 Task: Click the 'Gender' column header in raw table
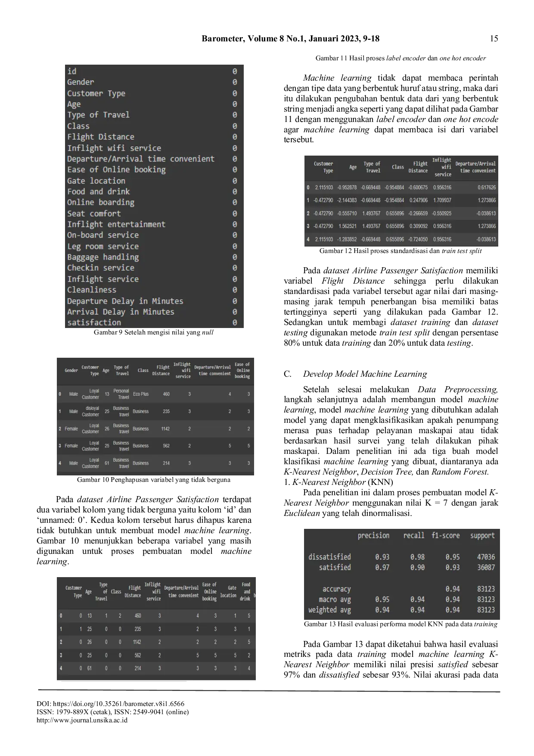(x=71, y=370)
